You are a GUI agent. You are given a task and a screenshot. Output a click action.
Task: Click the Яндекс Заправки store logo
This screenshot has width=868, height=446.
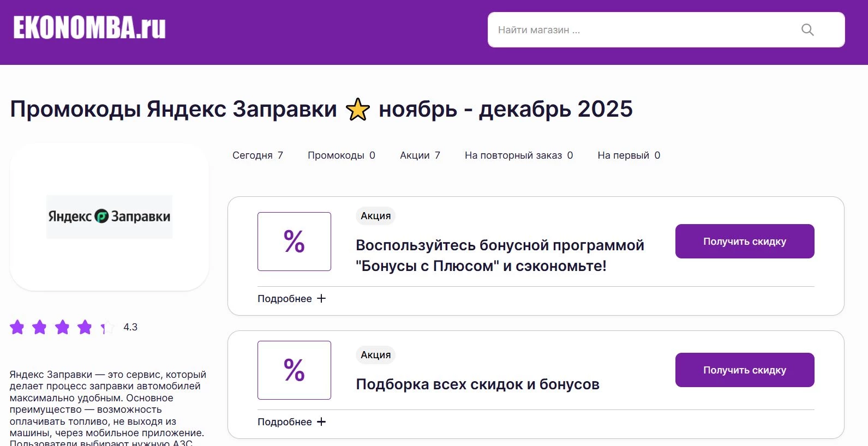(109, 216)
